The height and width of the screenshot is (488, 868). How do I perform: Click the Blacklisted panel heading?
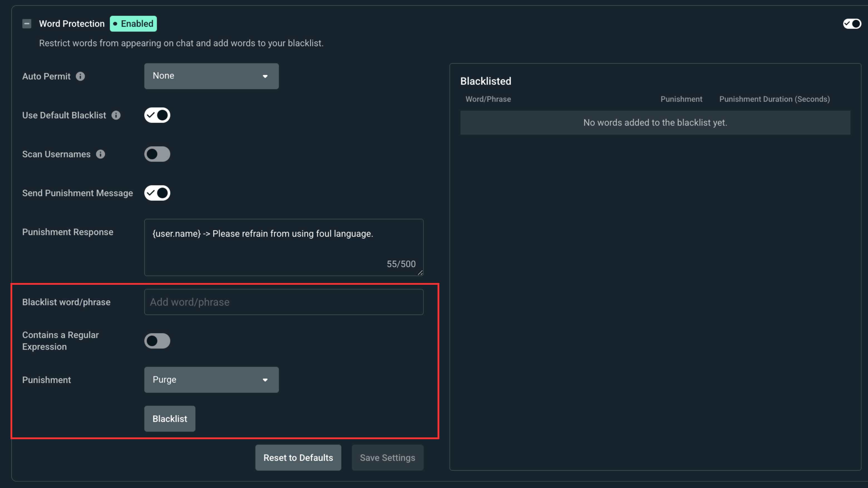click(485, 81)
